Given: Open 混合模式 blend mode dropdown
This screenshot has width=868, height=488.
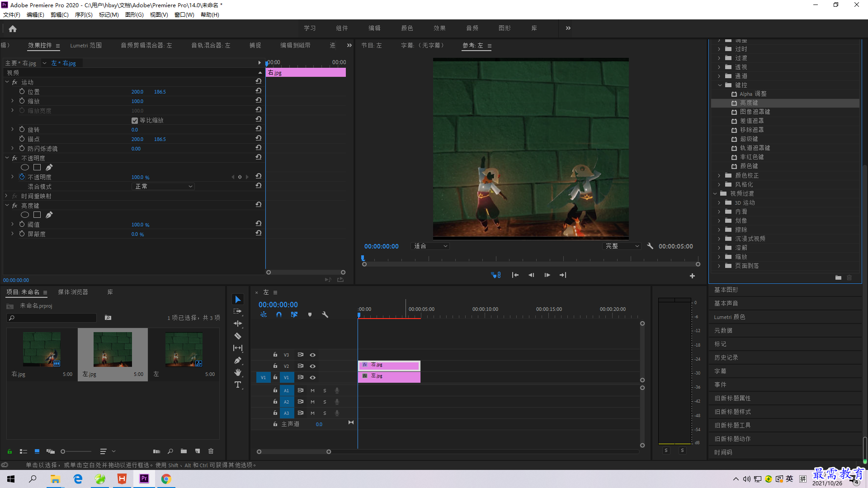Looking at the screenshot, I should click(163, 186).
